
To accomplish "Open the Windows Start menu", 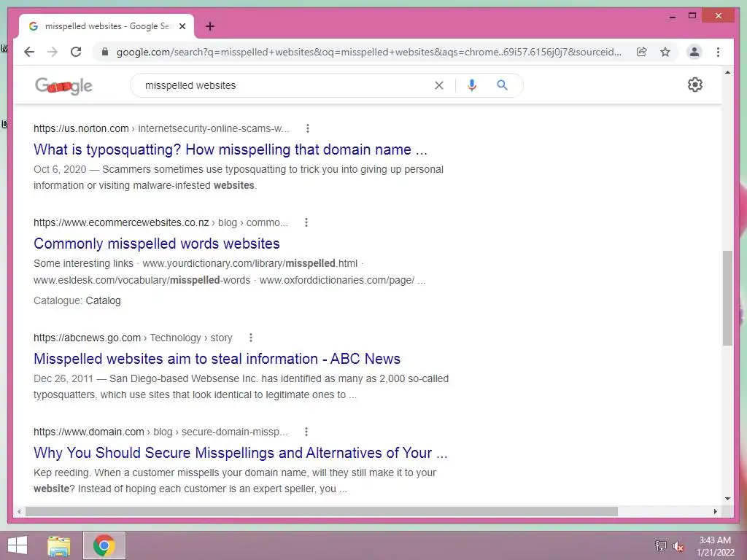I will [18, 545].
